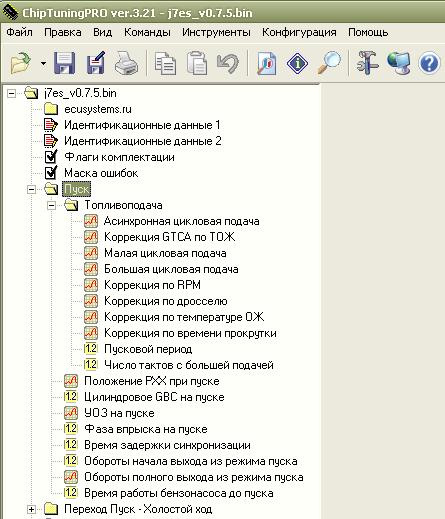Open Время работы бензонасоса до пуска
This screenshot has height=519, width=445.
(x=179, y=493)
